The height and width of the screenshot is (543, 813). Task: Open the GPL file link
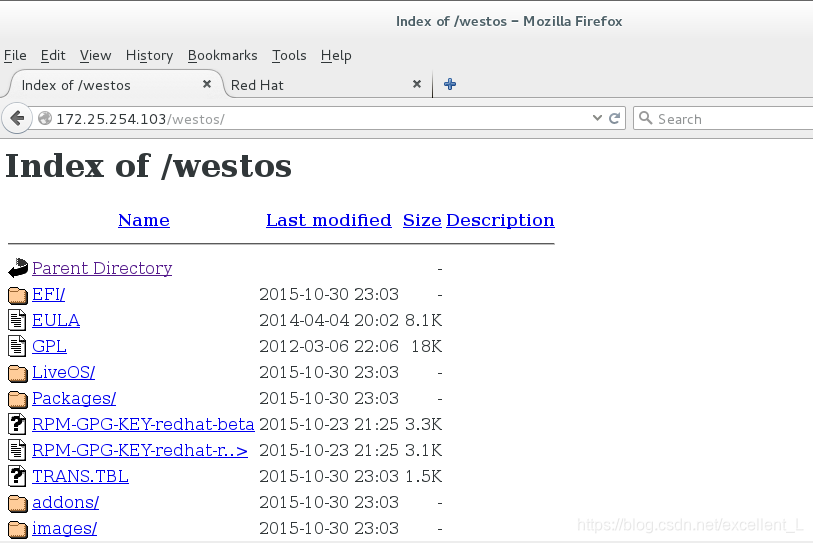coord(49,346)
